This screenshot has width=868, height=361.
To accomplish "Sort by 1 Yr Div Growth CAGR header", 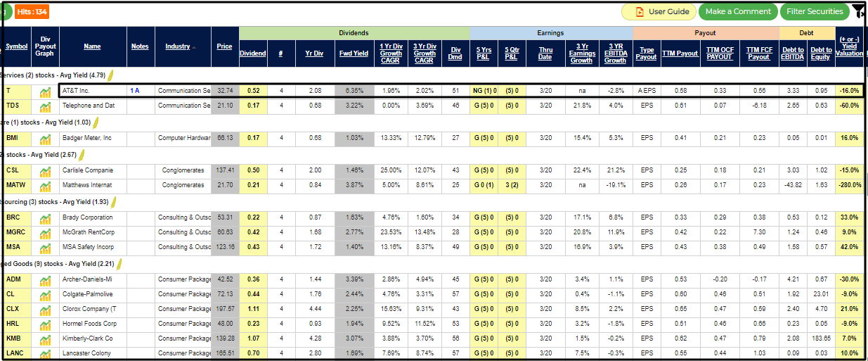I will click(391, 53).
